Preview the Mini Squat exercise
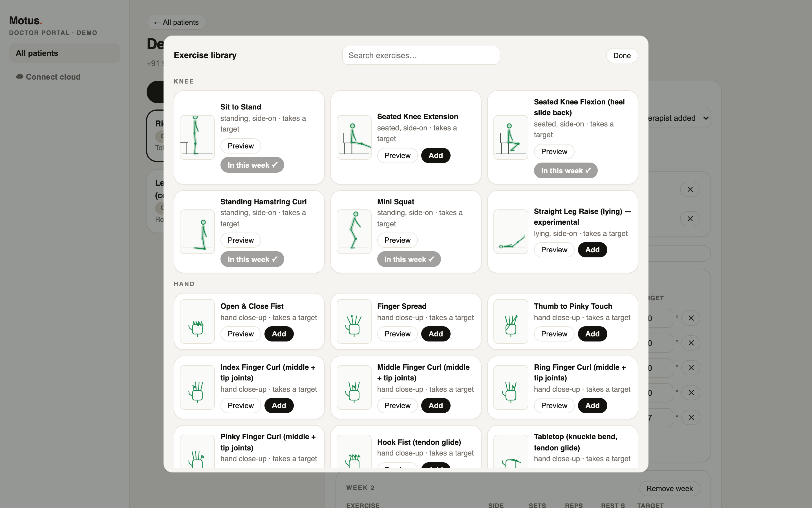Screen dimensions: 812x508 [397, 240]
